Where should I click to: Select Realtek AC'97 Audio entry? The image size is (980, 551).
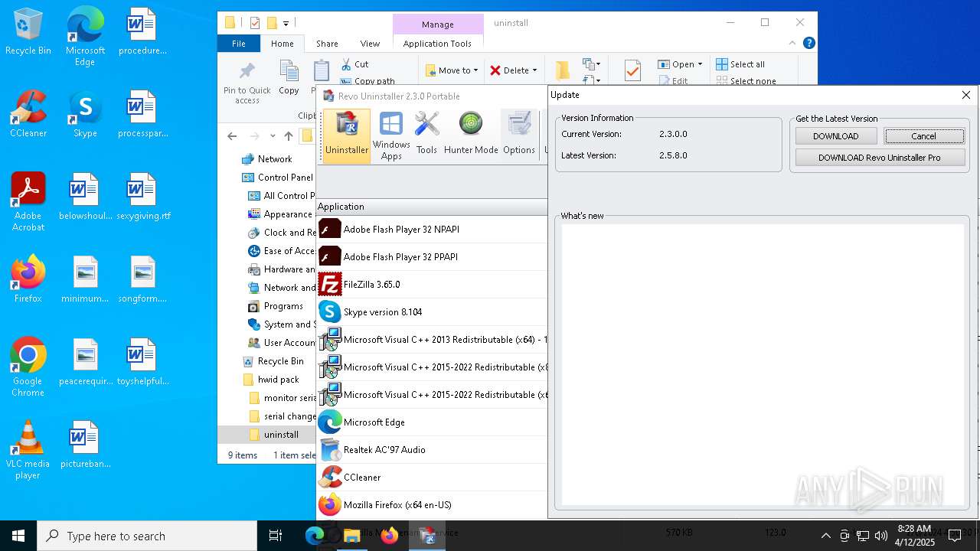pos(433,450)
